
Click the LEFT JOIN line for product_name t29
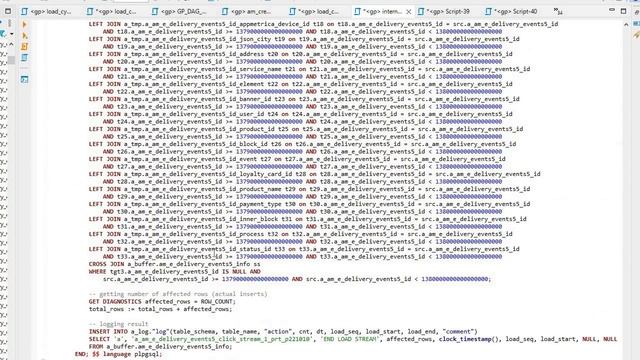tap(309, 189)
